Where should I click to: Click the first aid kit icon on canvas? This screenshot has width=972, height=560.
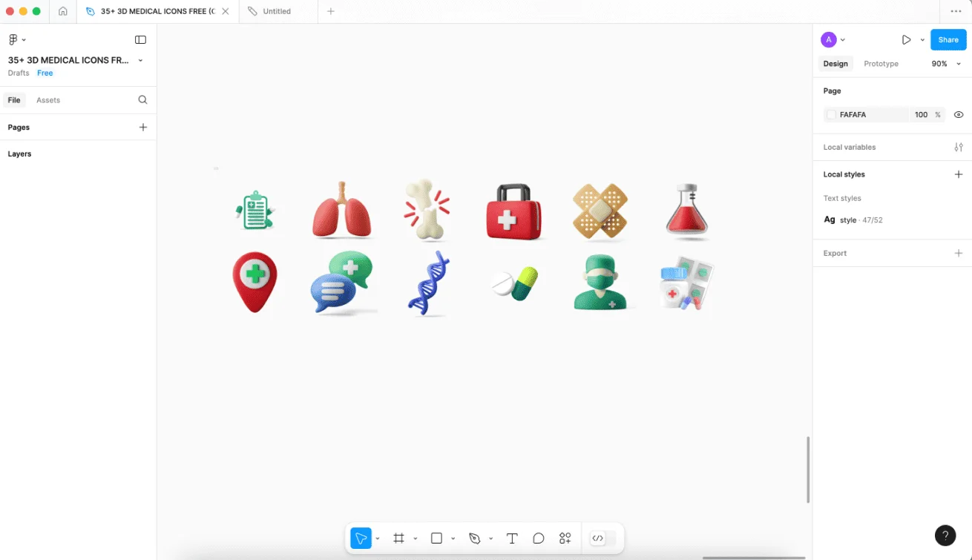point(513,212)
